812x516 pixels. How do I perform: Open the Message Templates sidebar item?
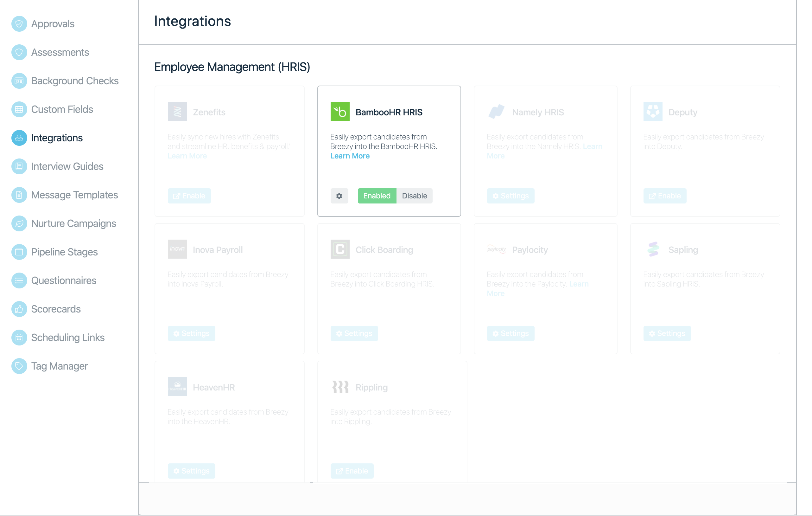pyautogui.click(x=74, y=195)
